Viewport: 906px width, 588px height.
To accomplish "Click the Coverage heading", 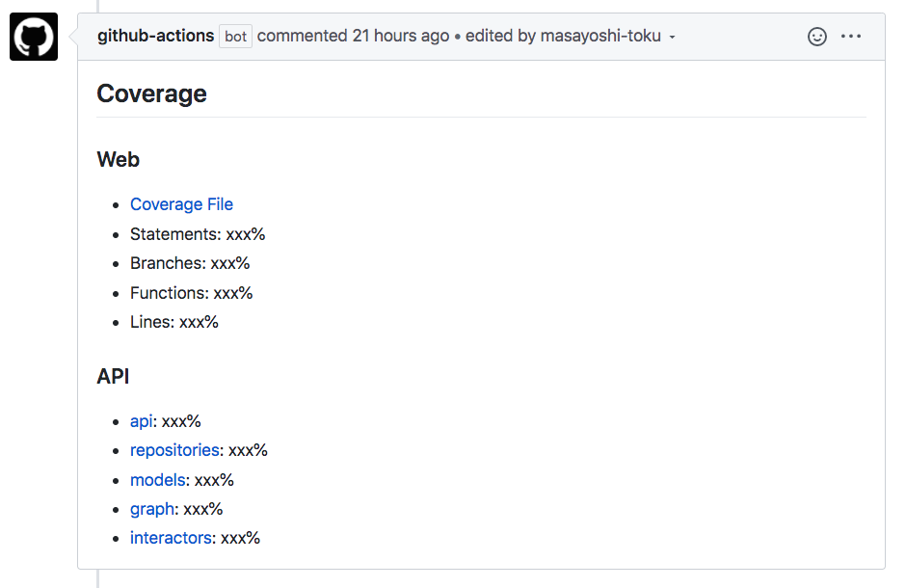I will [x=150, y=94].
